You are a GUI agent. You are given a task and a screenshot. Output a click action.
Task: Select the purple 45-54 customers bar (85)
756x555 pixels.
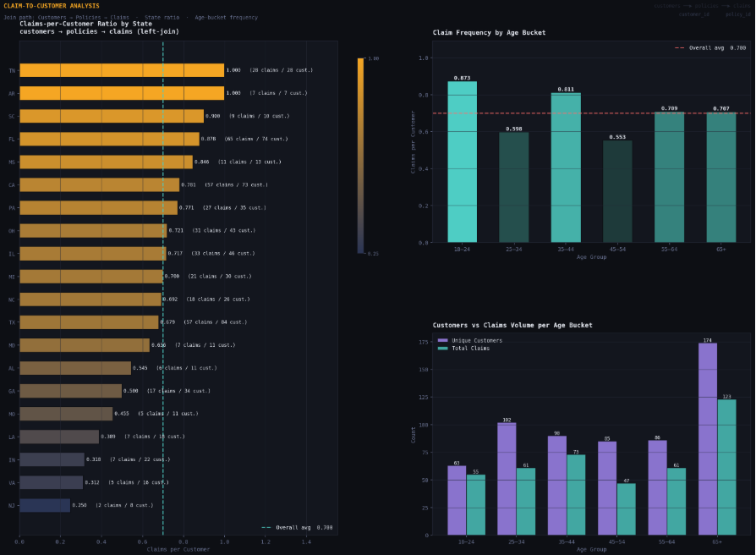click(x=607, y=488)
